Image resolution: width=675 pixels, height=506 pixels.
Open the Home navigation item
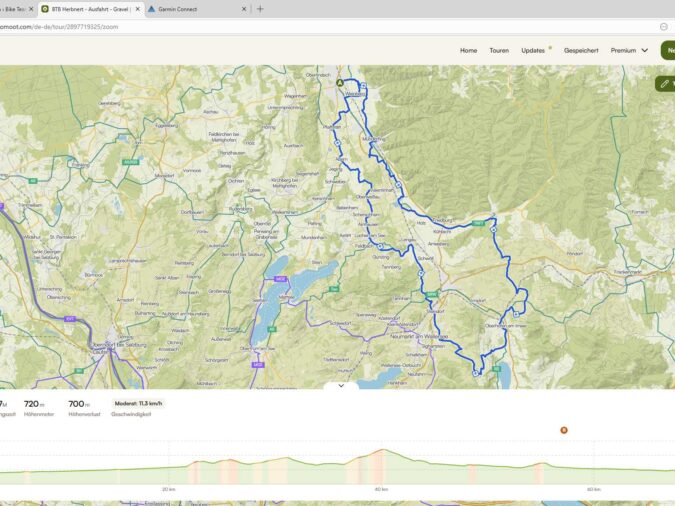(x=468, y=50)
